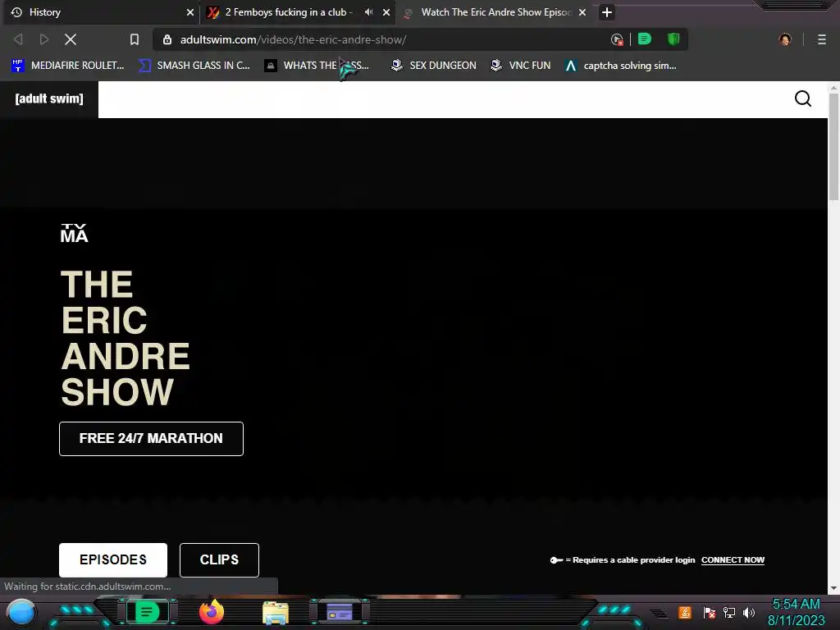Viewport: 840px width, 630px height.
Task: Click the cable provider key icon
Action: point(557,560)
